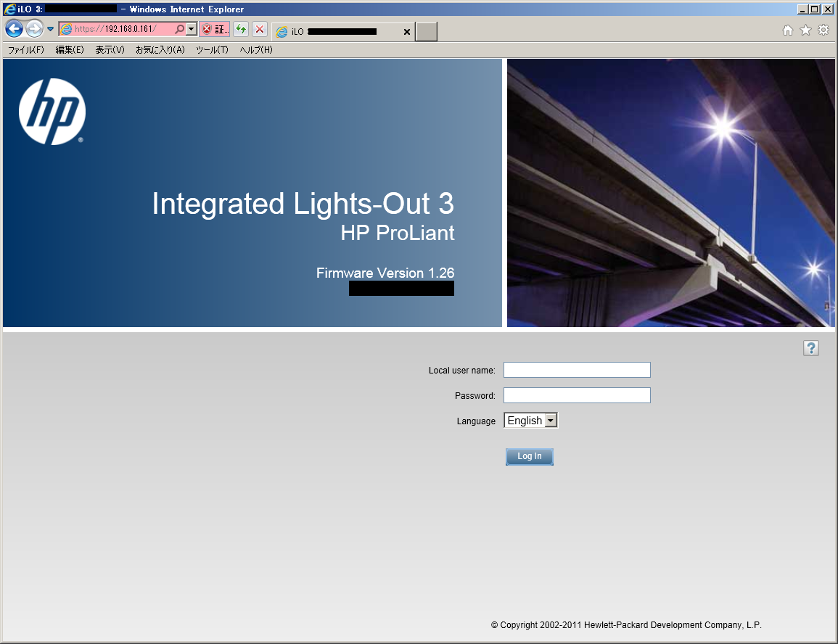Click the HP ProLiant text
838x644 pixels.
(398, 233)
